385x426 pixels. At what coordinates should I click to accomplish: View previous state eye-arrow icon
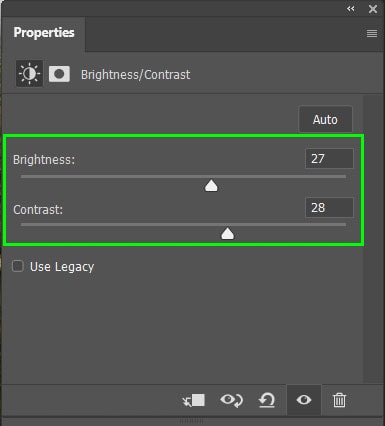click(x=231, y=400)
